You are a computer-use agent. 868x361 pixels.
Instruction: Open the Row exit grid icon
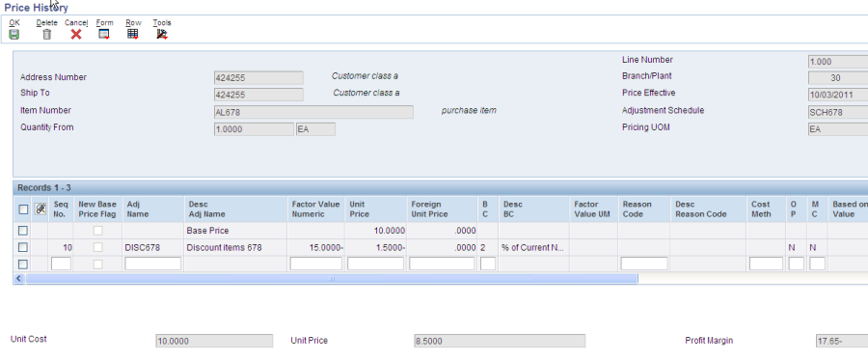[x=133, y=35]
